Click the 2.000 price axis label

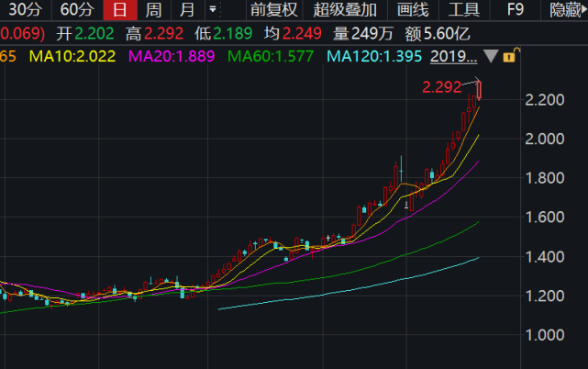click(x=545, y=140)
